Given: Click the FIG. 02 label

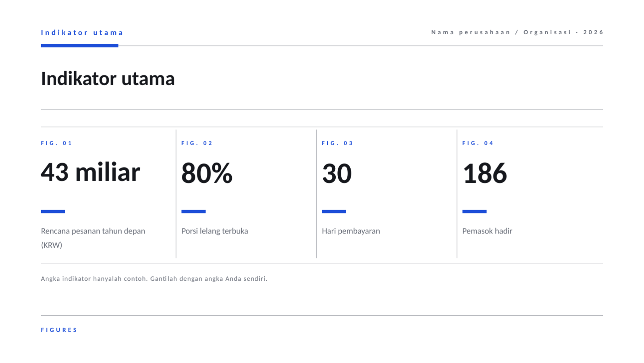Looking at the screenshot, I should [197, 143].
